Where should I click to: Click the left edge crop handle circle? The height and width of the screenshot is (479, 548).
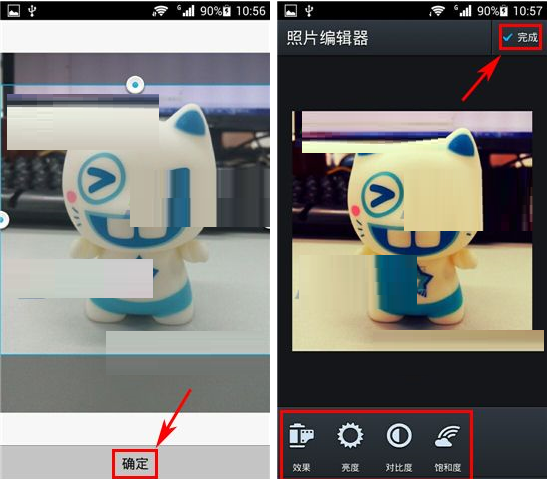(x=3, y=220)
